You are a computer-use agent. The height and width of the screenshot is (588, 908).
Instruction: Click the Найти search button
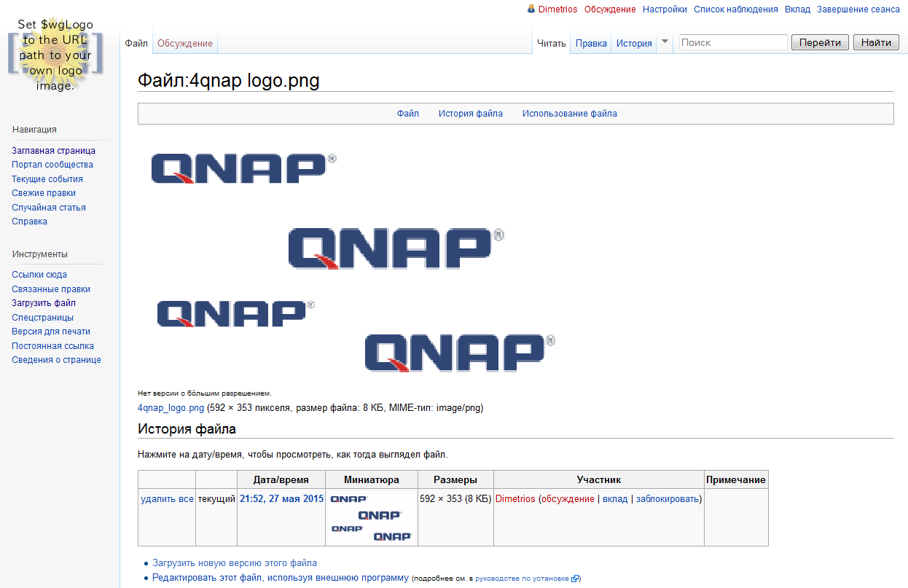[876, 42]
